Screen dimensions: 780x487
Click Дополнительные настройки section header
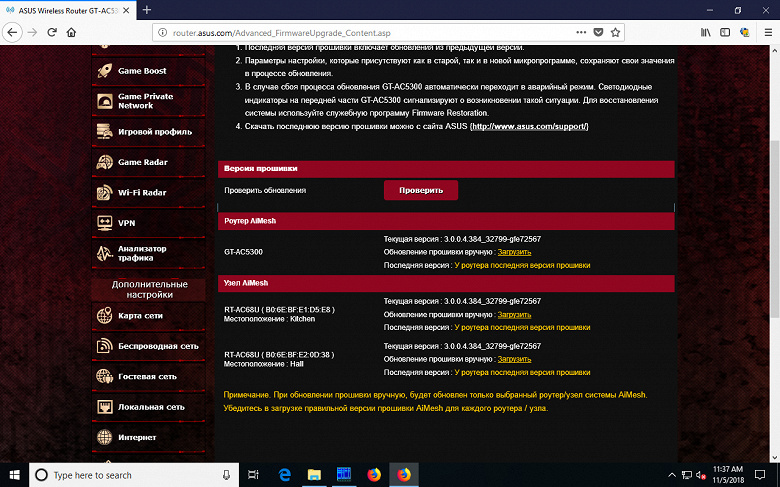pyautogui.click(x=149, y=289)
